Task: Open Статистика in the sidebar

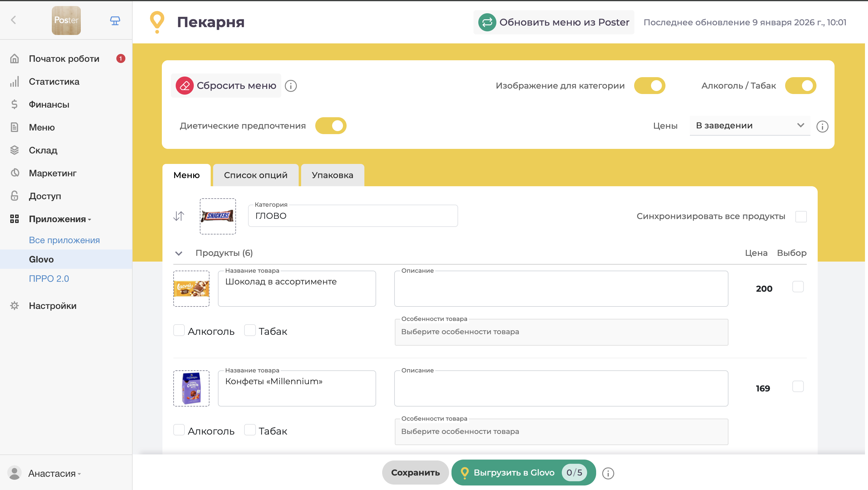Action: click(x=54, y=82)
